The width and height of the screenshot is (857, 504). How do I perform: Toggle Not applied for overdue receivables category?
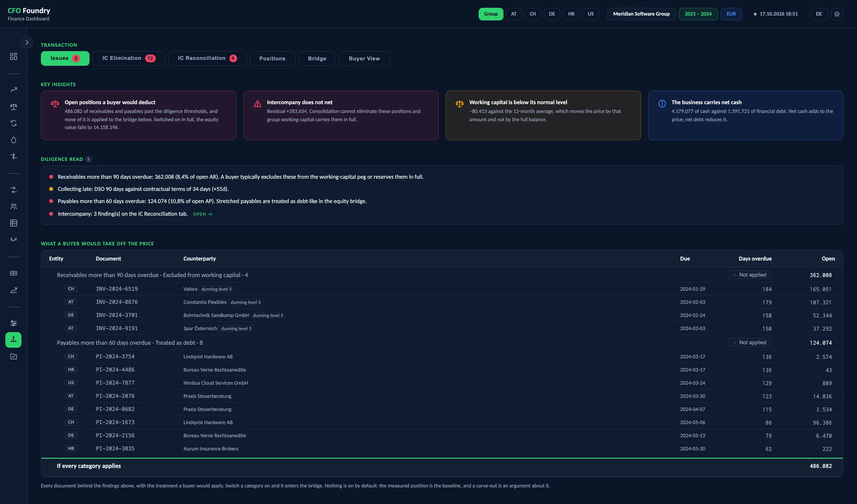[749, 275]
